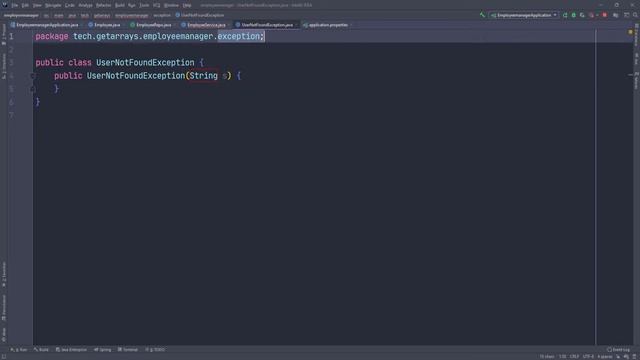Click the yellow inspection warning indicator top right

[631, 32]
